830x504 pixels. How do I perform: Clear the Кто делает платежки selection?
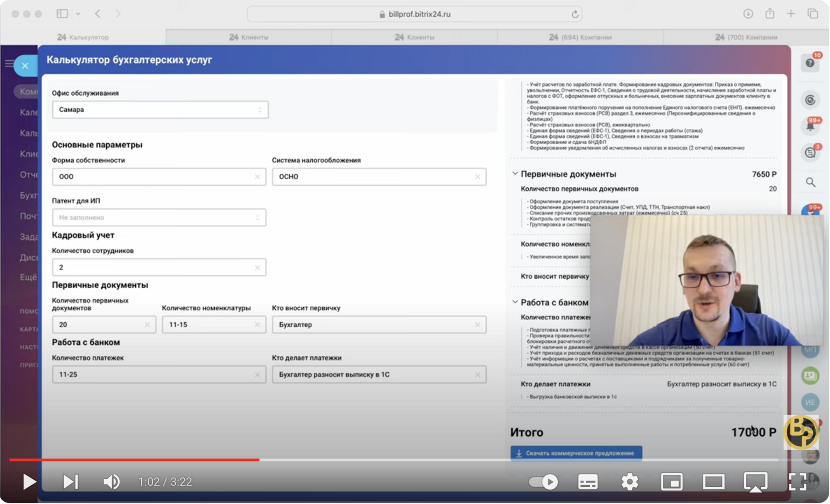click(478, 375)
